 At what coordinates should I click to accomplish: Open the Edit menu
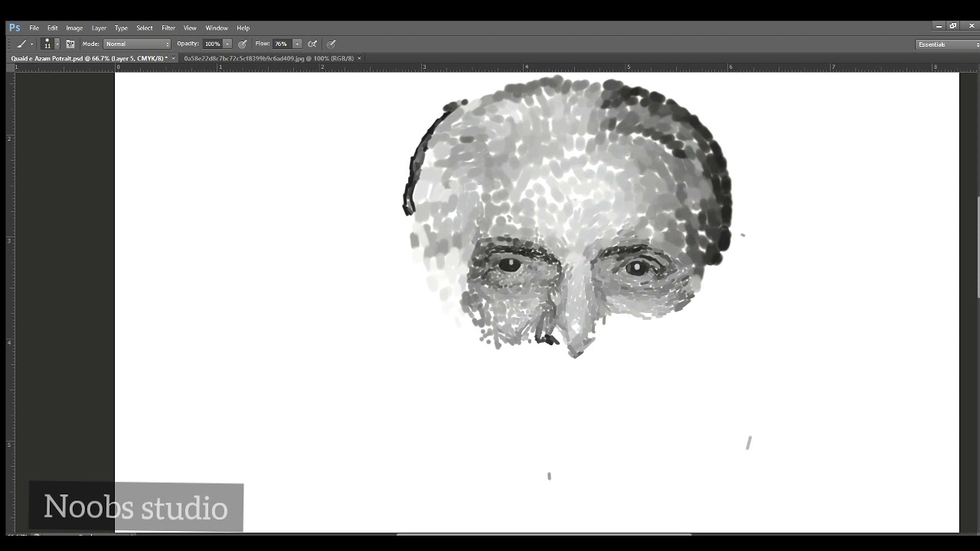[52, 28]
